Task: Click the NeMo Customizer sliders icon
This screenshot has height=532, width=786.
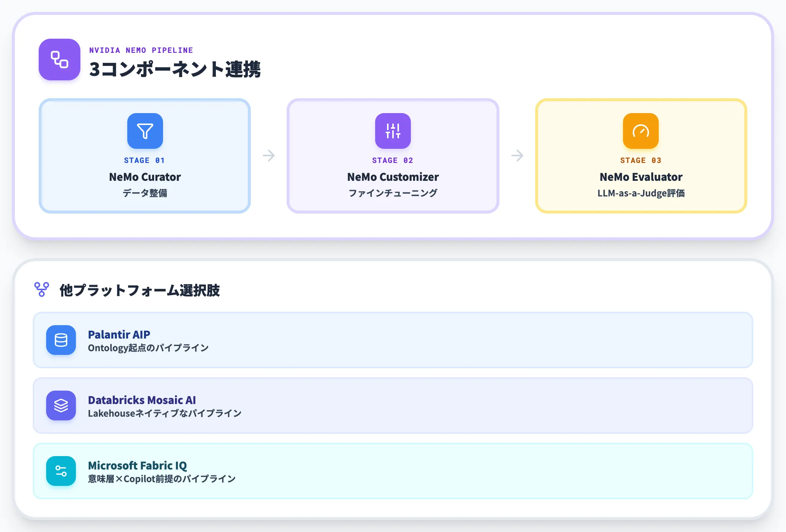Action: pos(393,131)
